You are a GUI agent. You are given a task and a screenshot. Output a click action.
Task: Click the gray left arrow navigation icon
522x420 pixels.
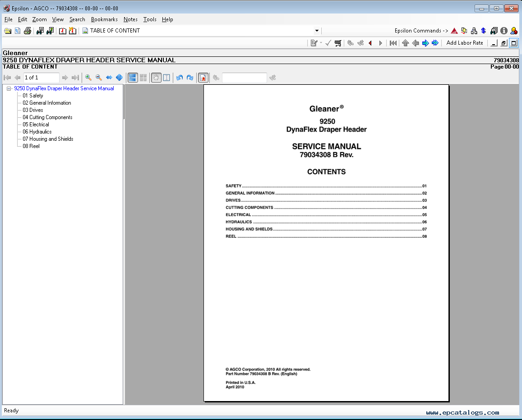click(x=416, y=43)
